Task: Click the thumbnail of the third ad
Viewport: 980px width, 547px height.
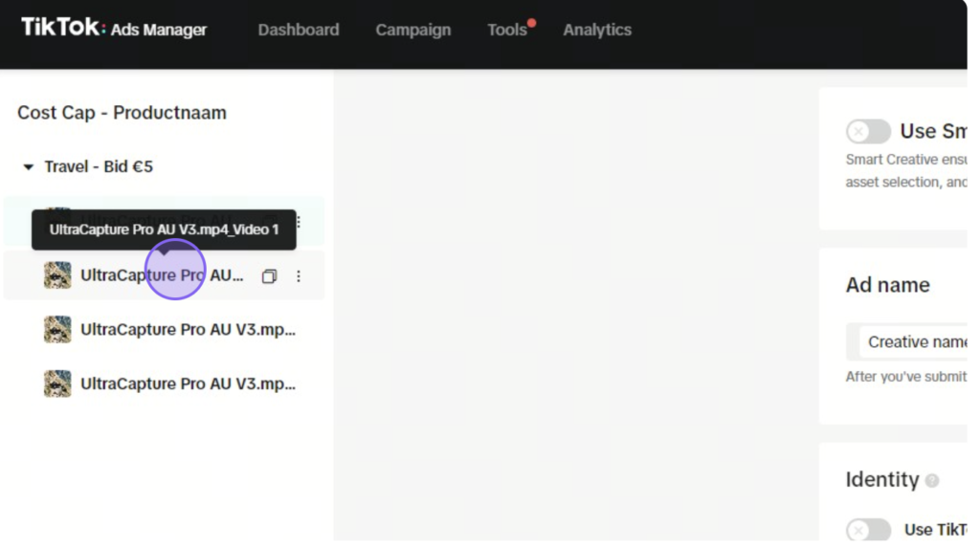Action: pyautogui.click(x=56, y=329)
